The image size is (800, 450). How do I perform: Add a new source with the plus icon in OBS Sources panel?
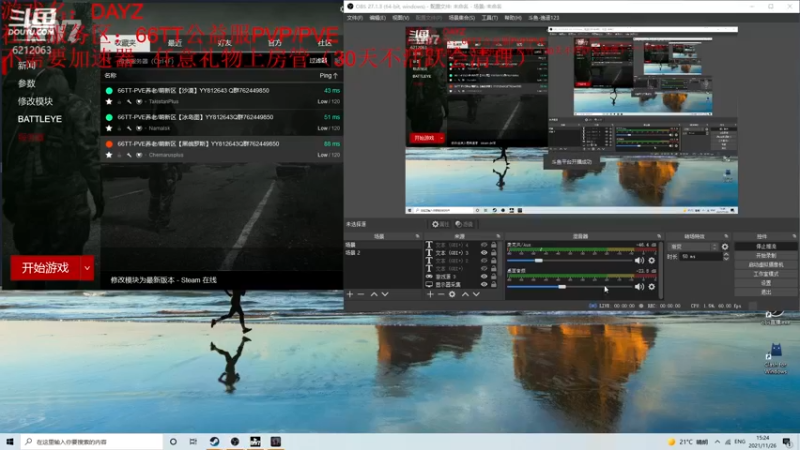pyautogui.click(x=430, y=294)
